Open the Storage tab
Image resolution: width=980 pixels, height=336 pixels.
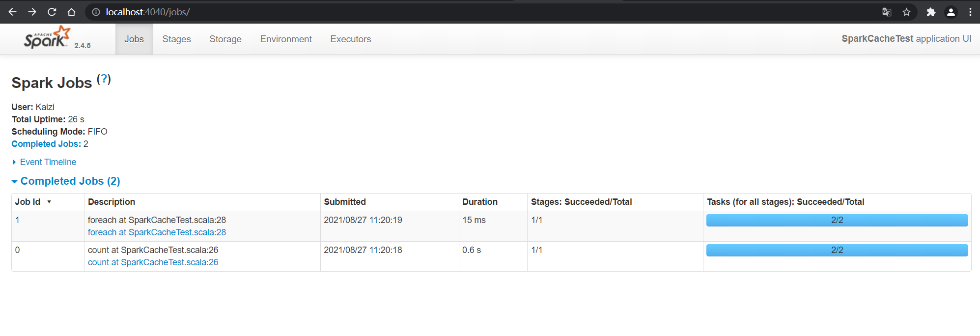click(x=225, y=39)
